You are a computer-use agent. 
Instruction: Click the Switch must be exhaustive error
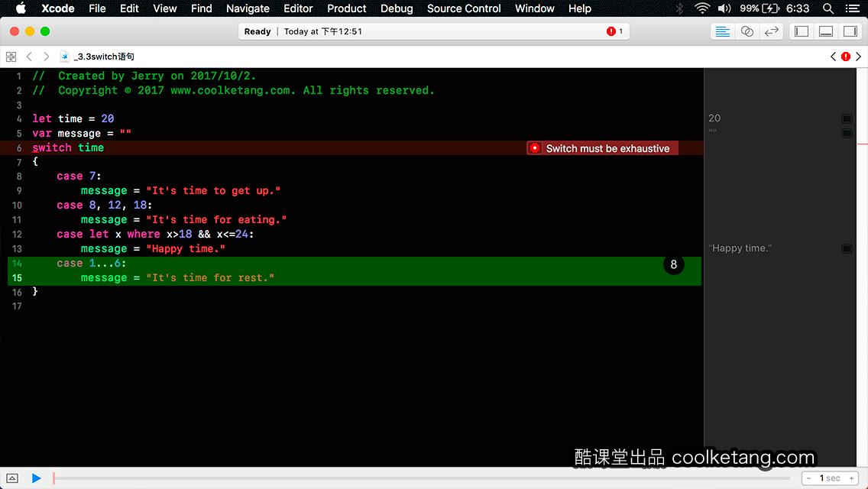point(602,148)
